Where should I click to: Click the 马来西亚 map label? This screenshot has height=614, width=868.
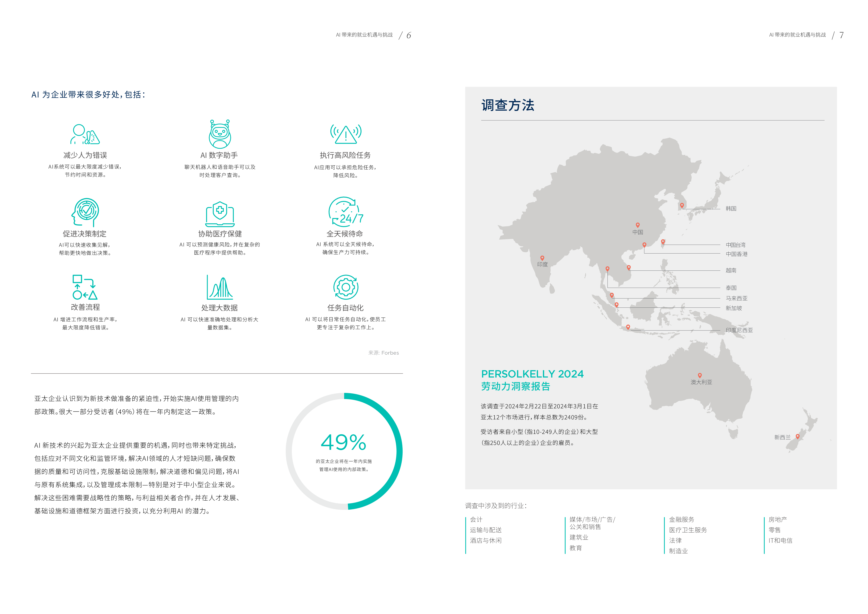point(736,298)
